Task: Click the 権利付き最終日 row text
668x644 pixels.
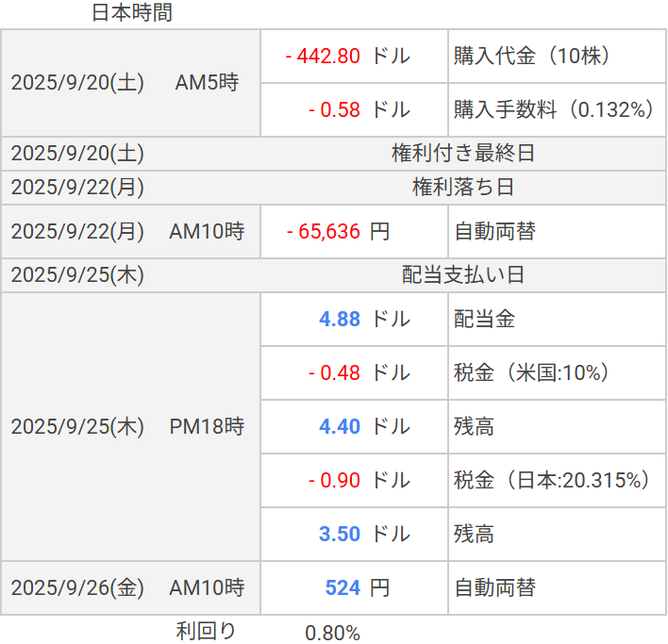Action: pyautogui.click(x=463, y=154)
